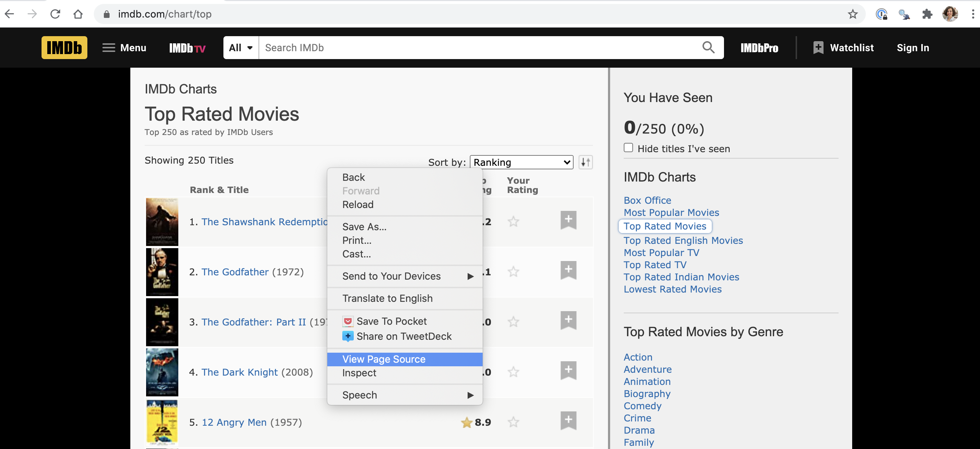Viewport: 980px width, 449px height.
Task: Reload the page using the toolbar icon
Action: (x=55, y=14)
